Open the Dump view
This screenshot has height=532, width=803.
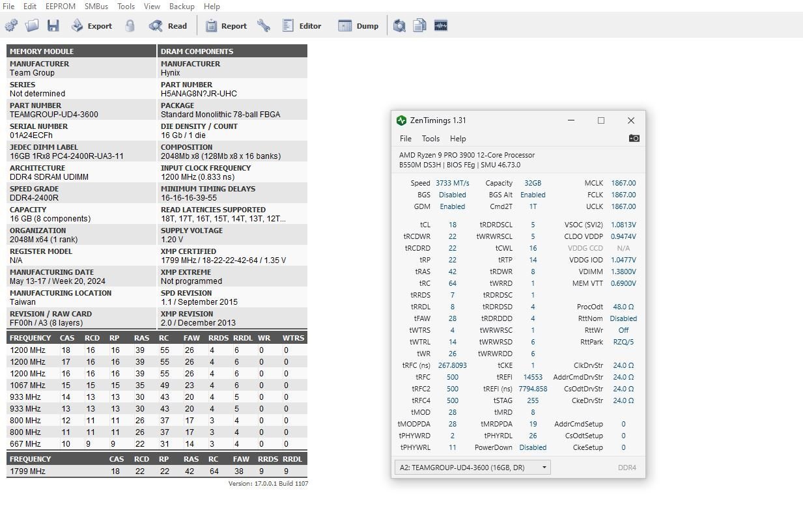click(358, 26)
